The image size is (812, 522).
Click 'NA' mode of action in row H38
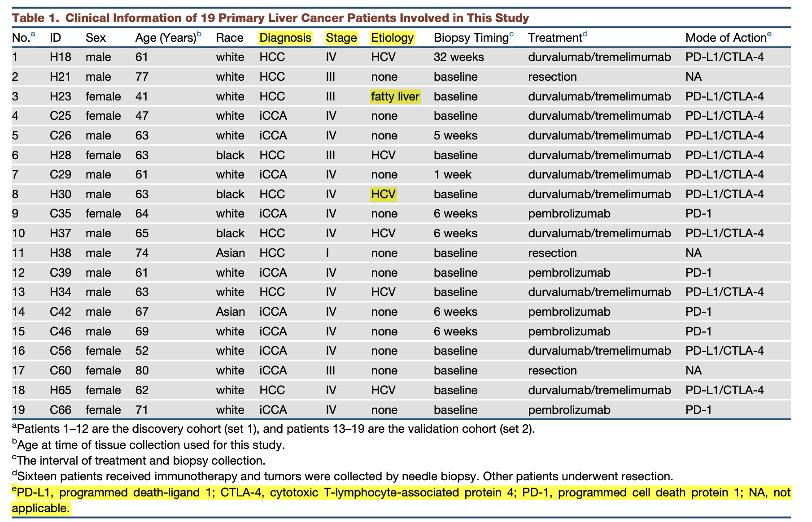694,253
